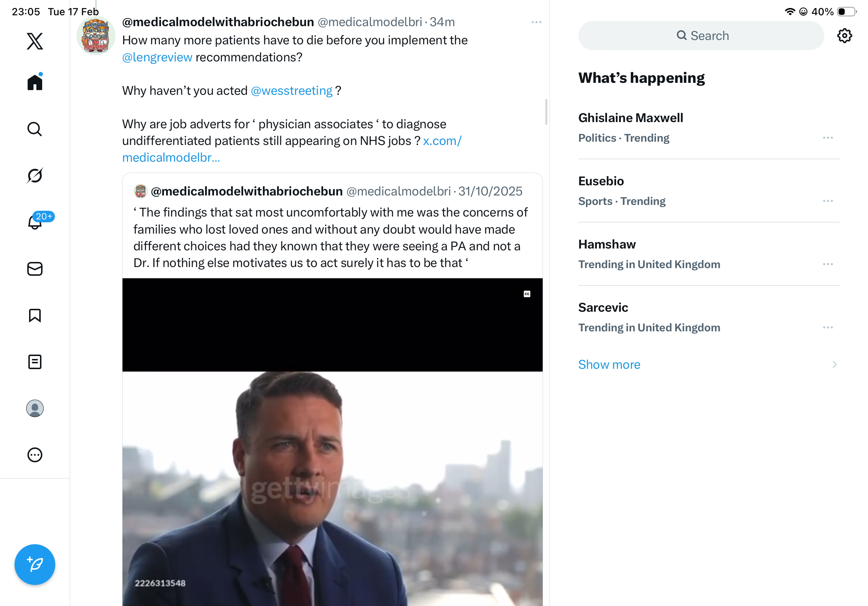Viewport: 868px width, 606px height.
Task: Open Lists icon in sidebar
Action: (x=35, y=362)
